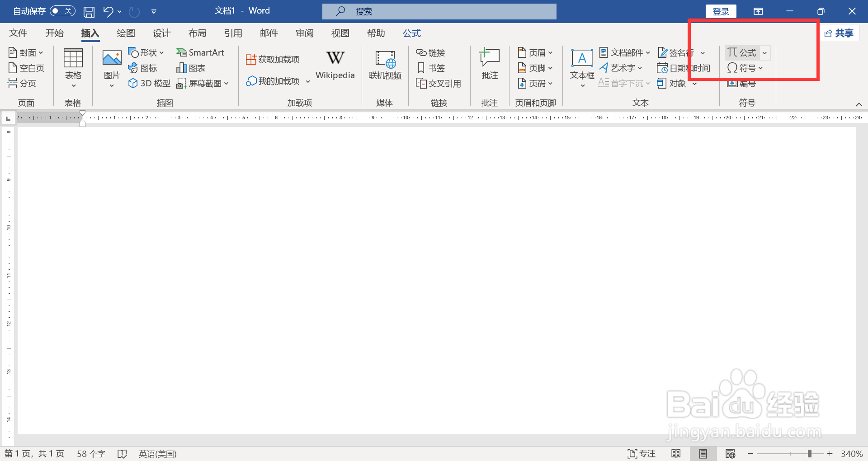
Task: Click page count 第 1 页, 共 1 页
Action: coord(34,454)
